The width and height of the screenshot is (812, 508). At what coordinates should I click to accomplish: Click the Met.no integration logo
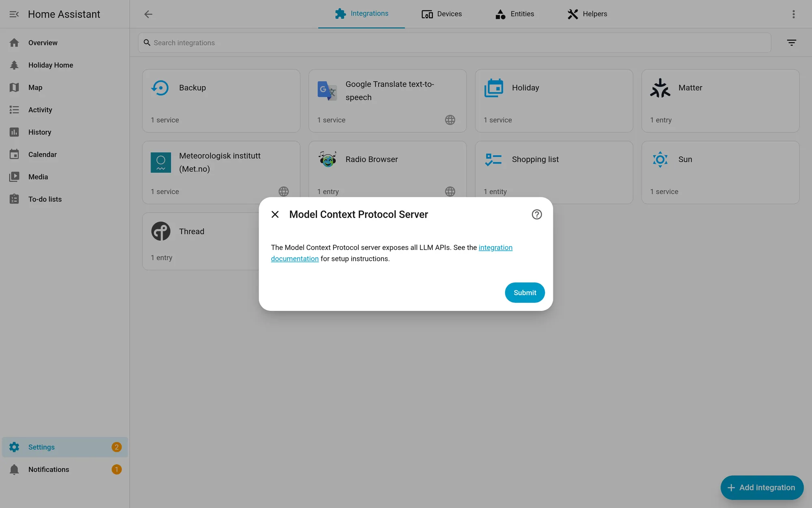pyautogui.click(x=161, y=162)
